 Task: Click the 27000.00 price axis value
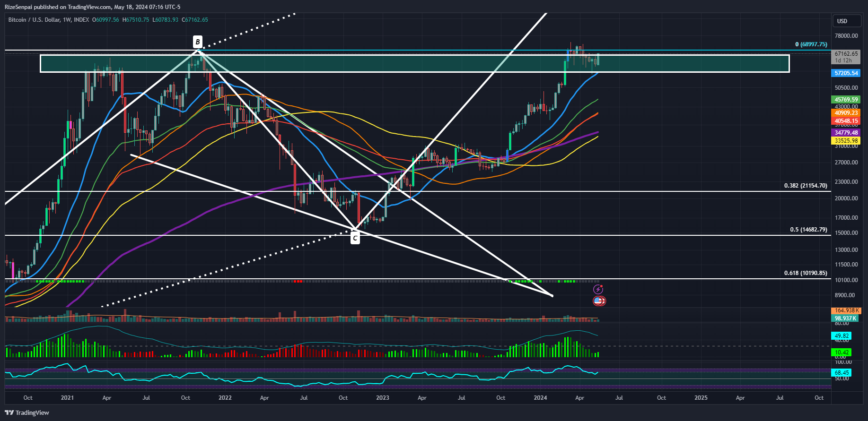click(x=846, y=163)
